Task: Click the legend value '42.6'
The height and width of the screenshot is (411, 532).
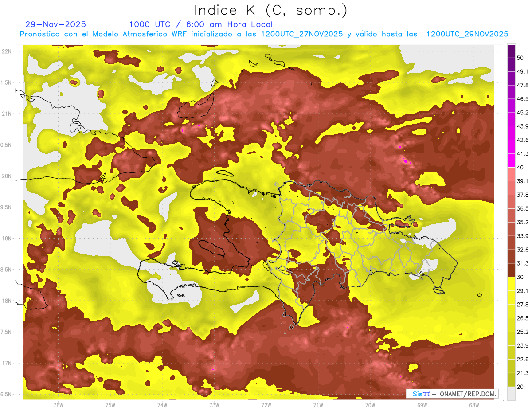Action: [x=522, y=141]
